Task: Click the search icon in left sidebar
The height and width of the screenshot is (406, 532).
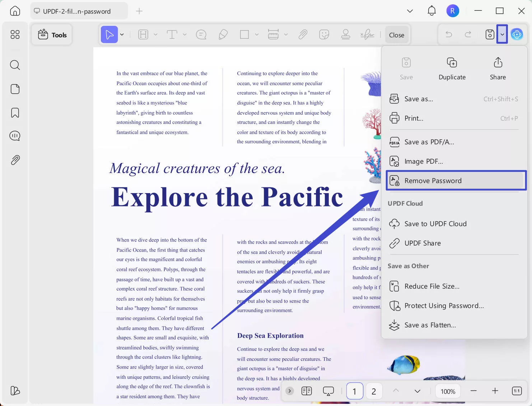Action: pos(15,65)
